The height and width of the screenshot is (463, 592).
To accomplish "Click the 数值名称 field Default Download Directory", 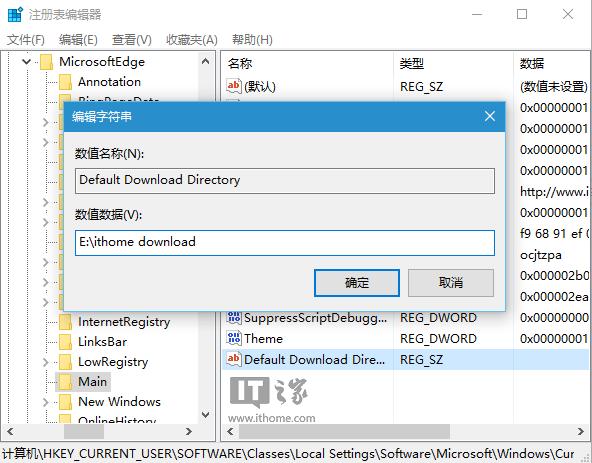I will click(285, 181).
